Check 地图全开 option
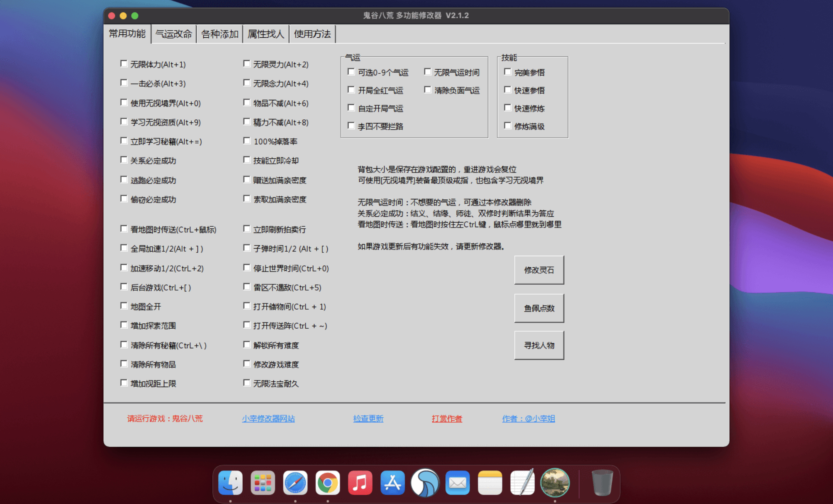The width and height of the screenshot is (833, 504). (124, 306)
